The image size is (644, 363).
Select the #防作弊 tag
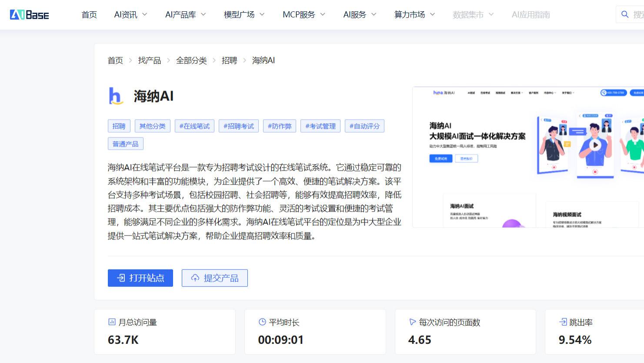280,126
